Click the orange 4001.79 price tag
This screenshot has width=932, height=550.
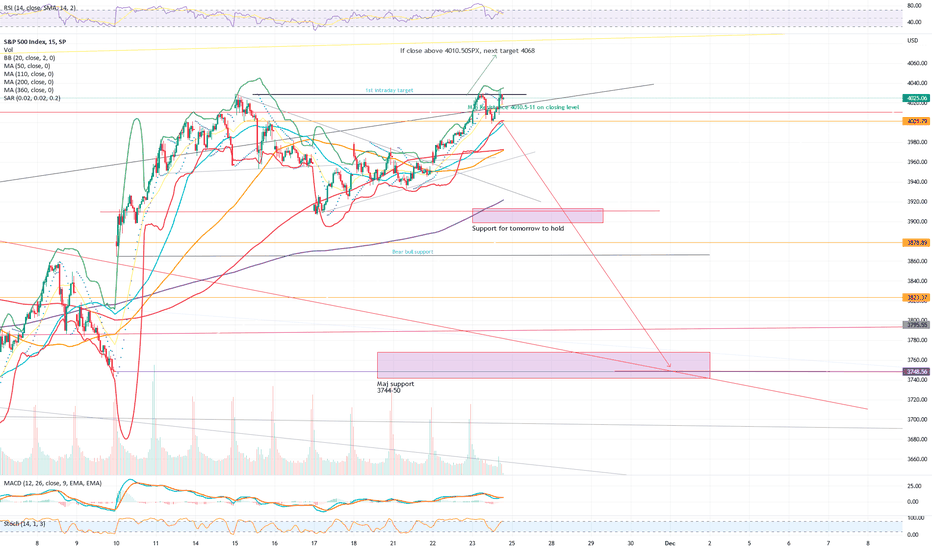(915, 121)
